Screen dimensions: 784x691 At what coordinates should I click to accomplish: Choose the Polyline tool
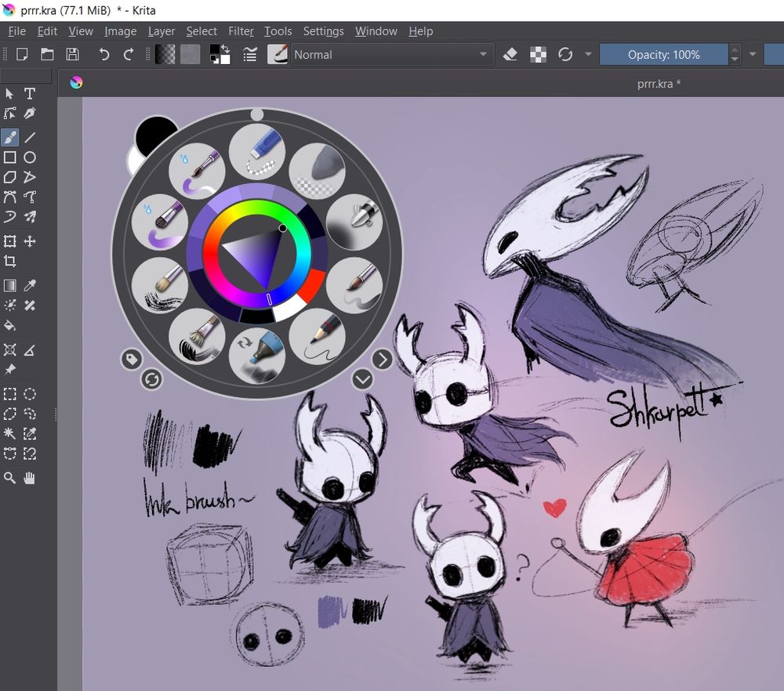[x=30, y=177]
